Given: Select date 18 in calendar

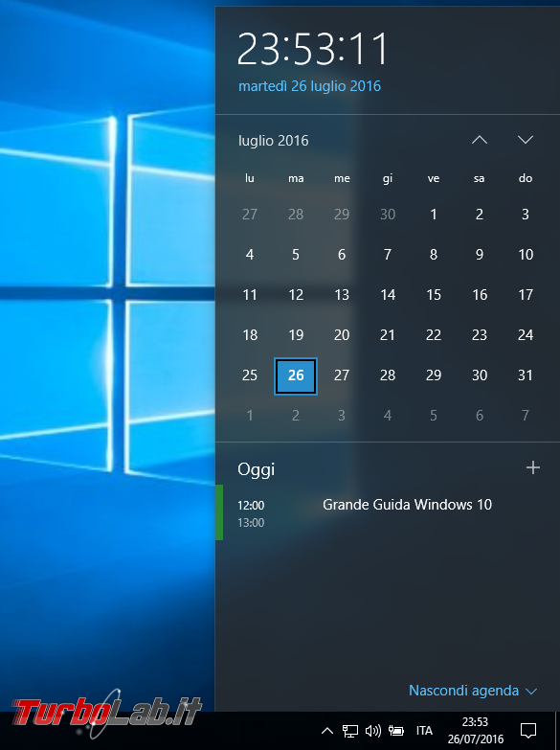Looking at the screenshot, I should coord(250,335).
